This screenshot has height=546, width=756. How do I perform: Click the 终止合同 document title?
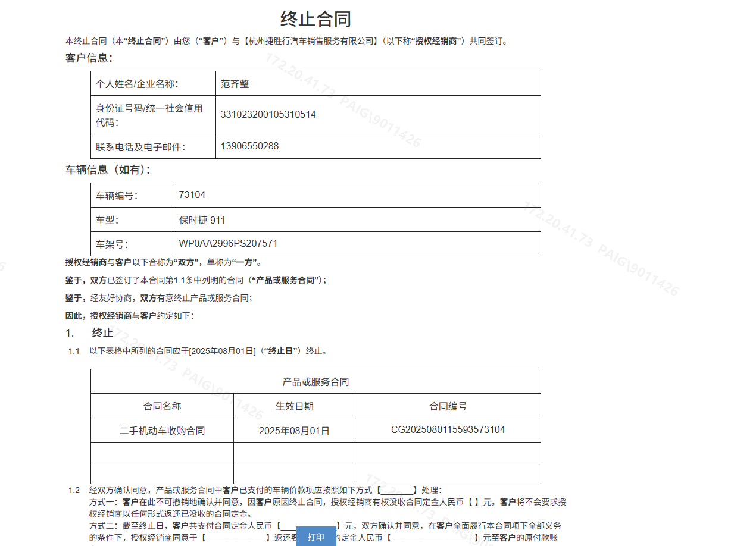point(315,19)
